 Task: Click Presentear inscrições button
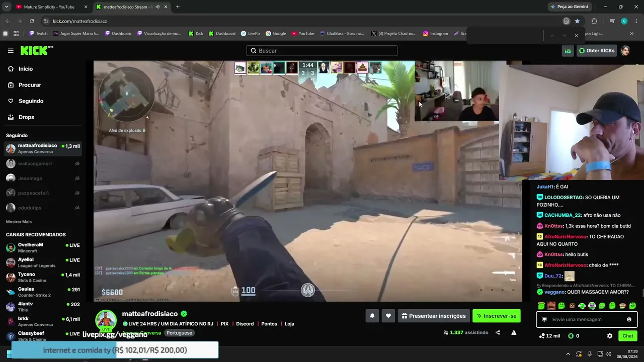click(x=434, y=316)
